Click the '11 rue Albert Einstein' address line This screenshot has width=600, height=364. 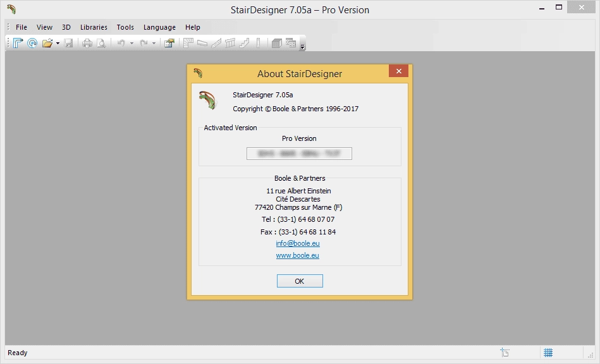pos(298,191)
